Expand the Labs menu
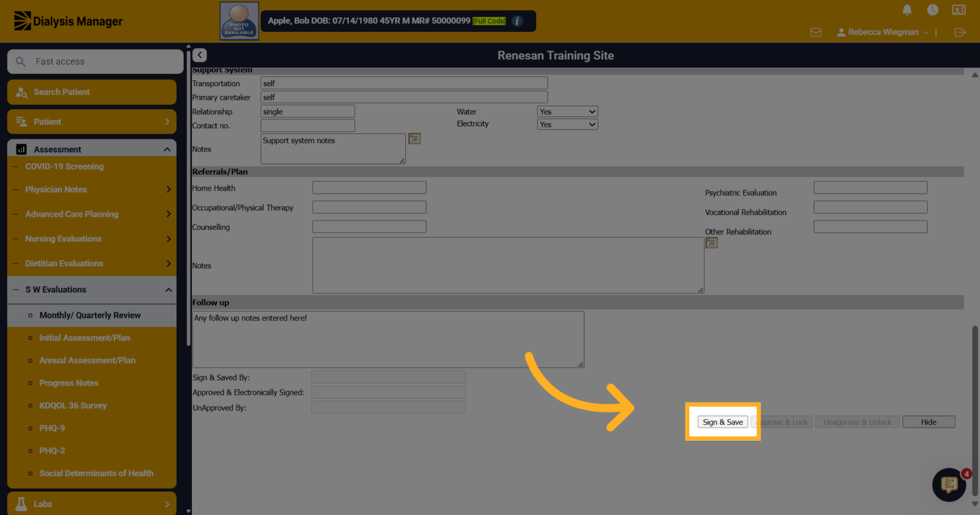This screenshot has height=515, width=980. (x=92, y=504)
